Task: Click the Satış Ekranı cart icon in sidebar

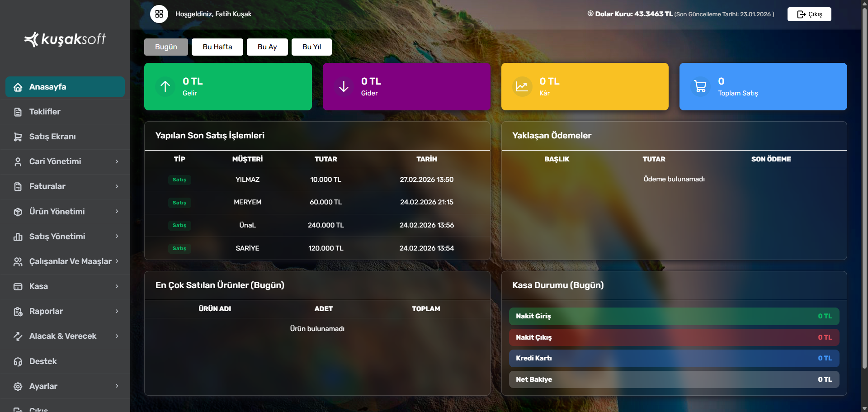Action: (x=18, y=137)
